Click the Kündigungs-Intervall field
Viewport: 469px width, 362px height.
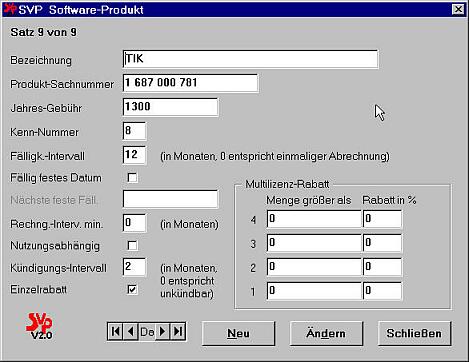coord(134,267)
